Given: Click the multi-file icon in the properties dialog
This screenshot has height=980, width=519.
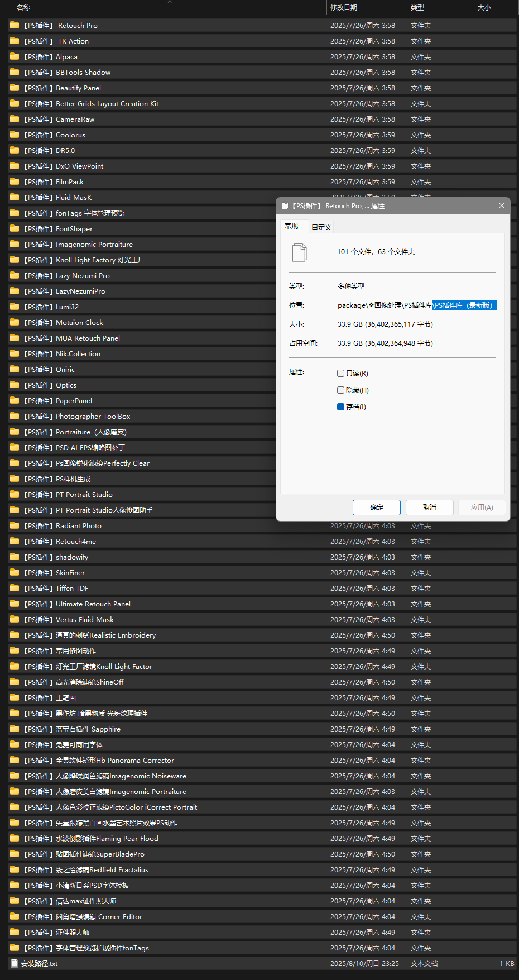Looking at the screenshot, I should click(x=300, y=252).
